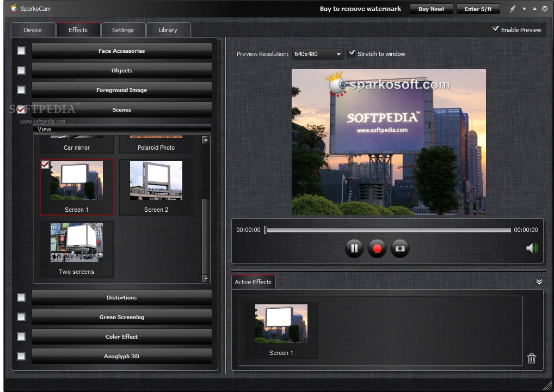
Task: Collapse the Active Effects panel with double chevron
Action: click(539, 281)
